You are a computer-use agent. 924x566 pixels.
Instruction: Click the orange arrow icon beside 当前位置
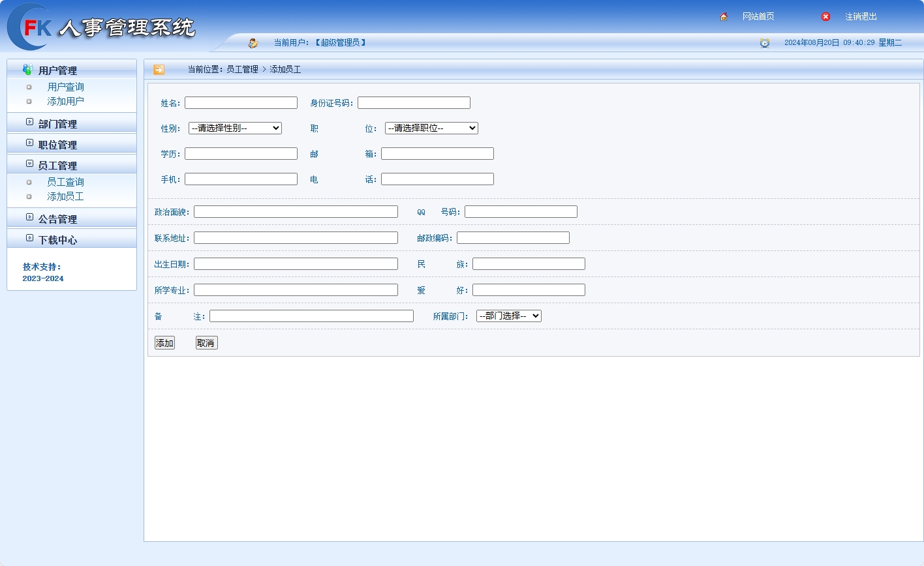[159, 70]
